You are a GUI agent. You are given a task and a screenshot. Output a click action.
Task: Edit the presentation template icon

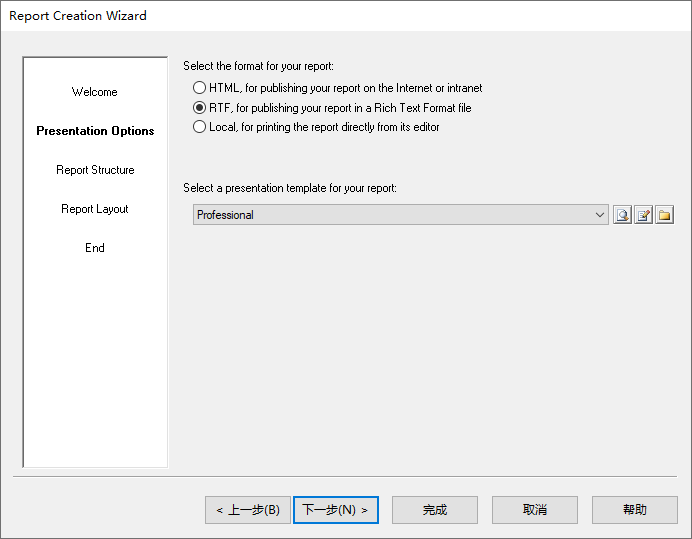(x=643, y=215)
